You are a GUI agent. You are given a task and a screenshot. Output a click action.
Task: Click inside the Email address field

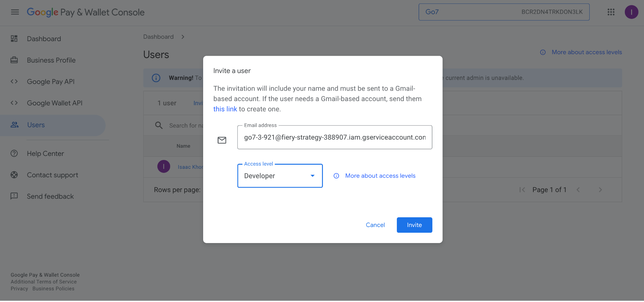click(335, 137)
